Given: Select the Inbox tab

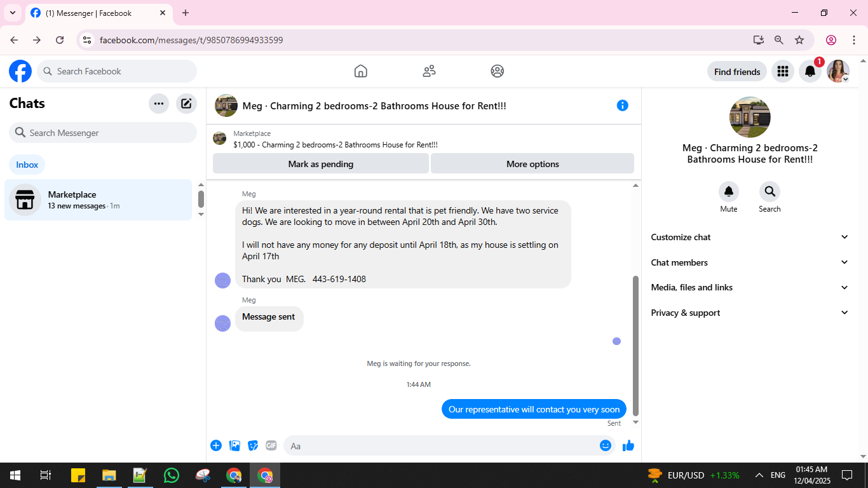Looking at the screenshot, I should (27, 165).
